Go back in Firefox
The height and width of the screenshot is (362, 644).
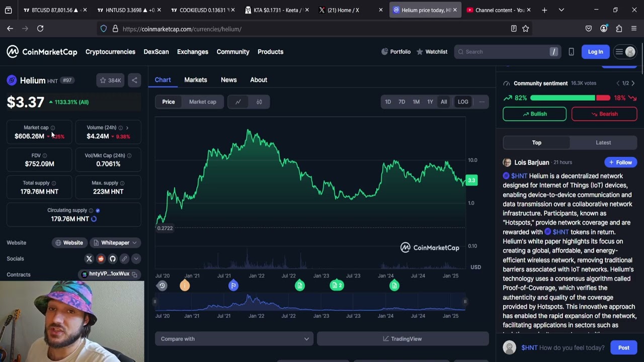(10, 29)
